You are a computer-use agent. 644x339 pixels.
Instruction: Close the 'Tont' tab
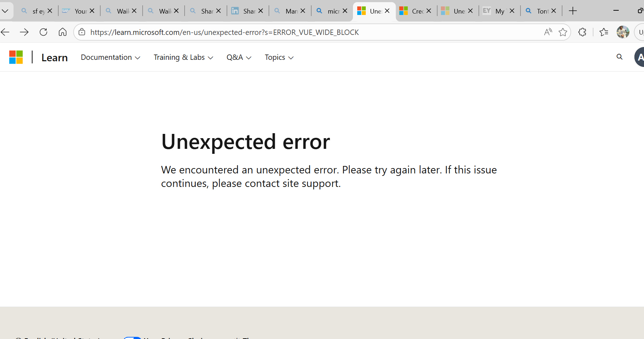[554, 11]
